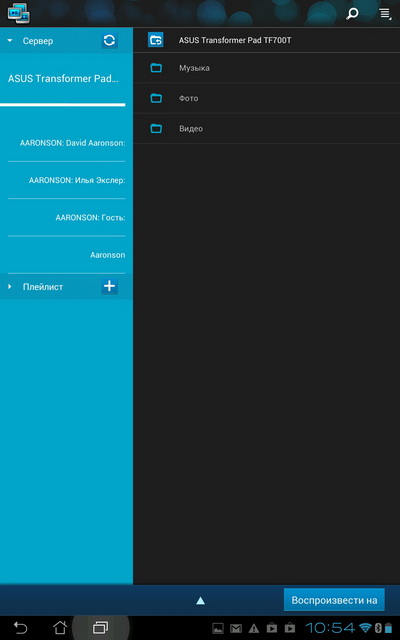The image size is (400, 640).
Task: Refresh the Сервер server list
Action: click(x=109, y=40)
